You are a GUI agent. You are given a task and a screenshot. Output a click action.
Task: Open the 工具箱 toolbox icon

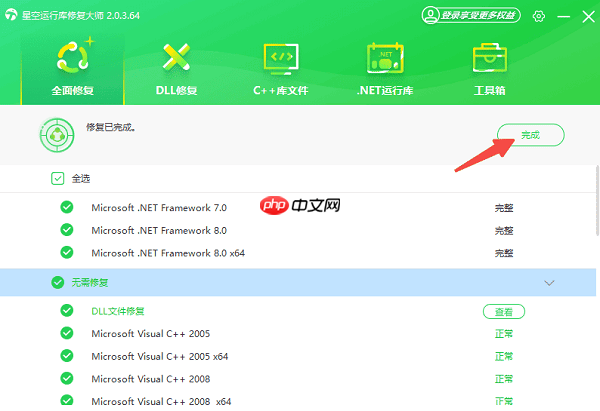pyautogui.click(x=489, y=57)
